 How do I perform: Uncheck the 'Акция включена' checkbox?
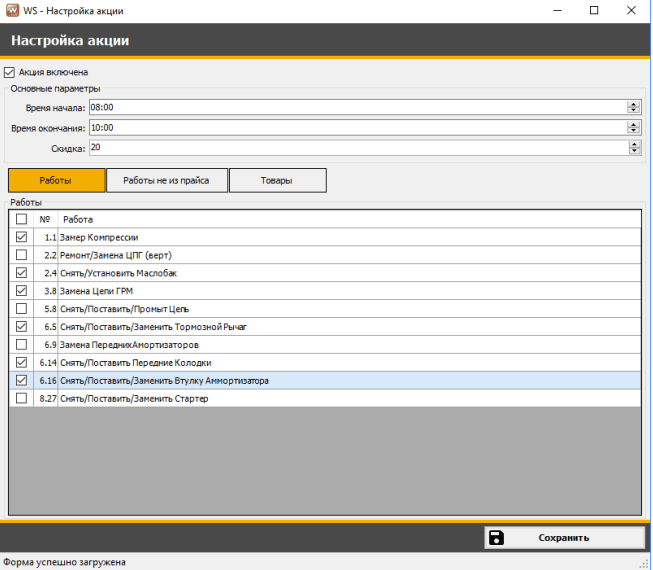10,72
